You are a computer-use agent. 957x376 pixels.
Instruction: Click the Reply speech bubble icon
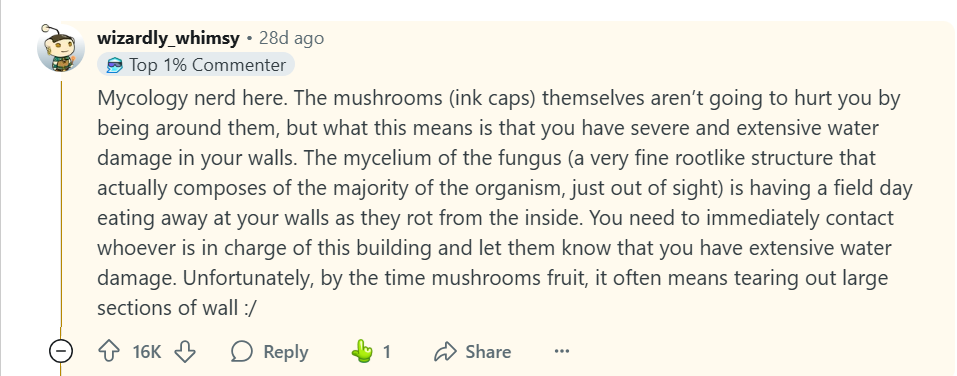pos(242,352)
